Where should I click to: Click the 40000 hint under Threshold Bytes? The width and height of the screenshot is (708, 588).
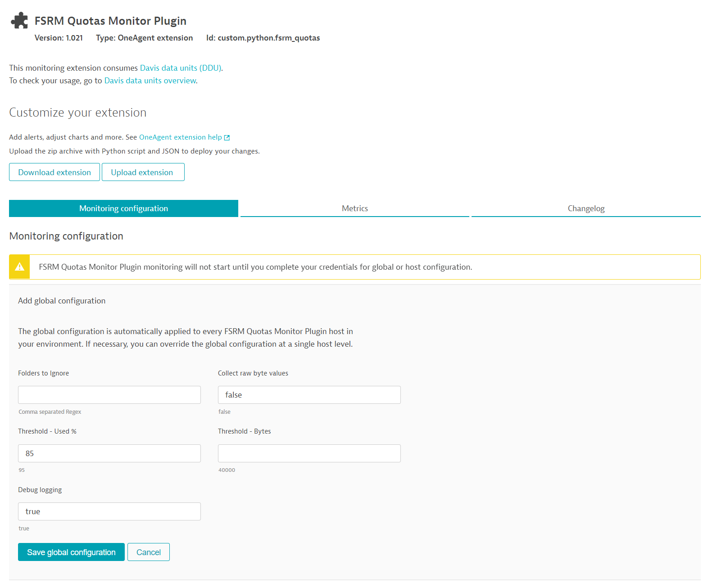[227, 470]
